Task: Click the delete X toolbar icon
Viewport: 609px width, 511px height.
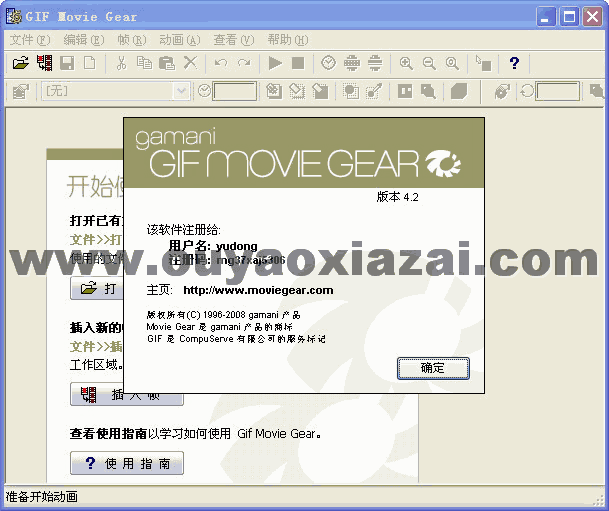Action: 190,63
